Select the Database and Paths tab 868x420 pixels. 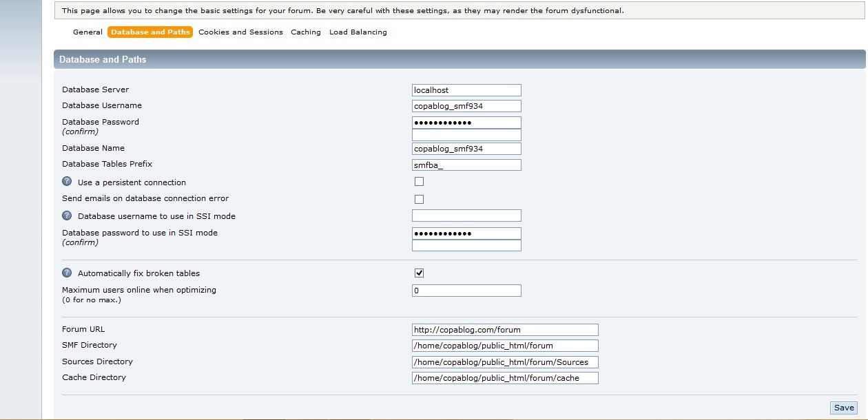tap(150, 32)
